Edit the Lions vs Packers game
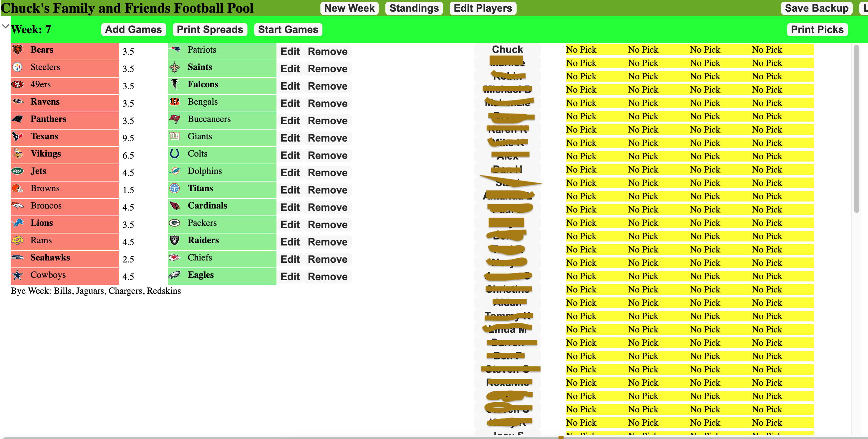This screenshot has width=868, height=439. (x=290, y=224)
